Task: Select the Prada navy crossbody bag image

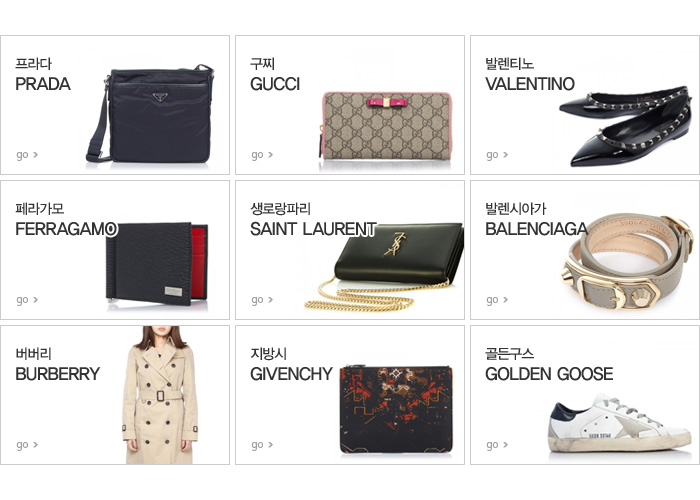Action: point(150,114)
